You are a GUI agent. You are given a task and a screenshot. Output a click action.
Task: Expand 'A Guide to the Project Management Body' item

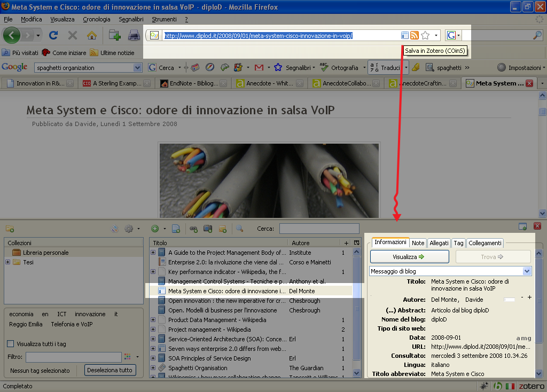point(153,252)
